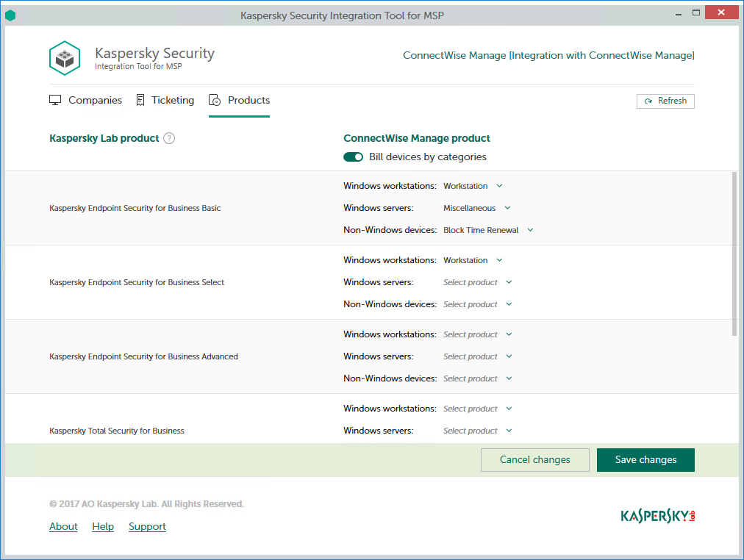This screenshot has width=744, height=560.
Task: Toggle Bill devices by categories switch
Action: [353, 157]
